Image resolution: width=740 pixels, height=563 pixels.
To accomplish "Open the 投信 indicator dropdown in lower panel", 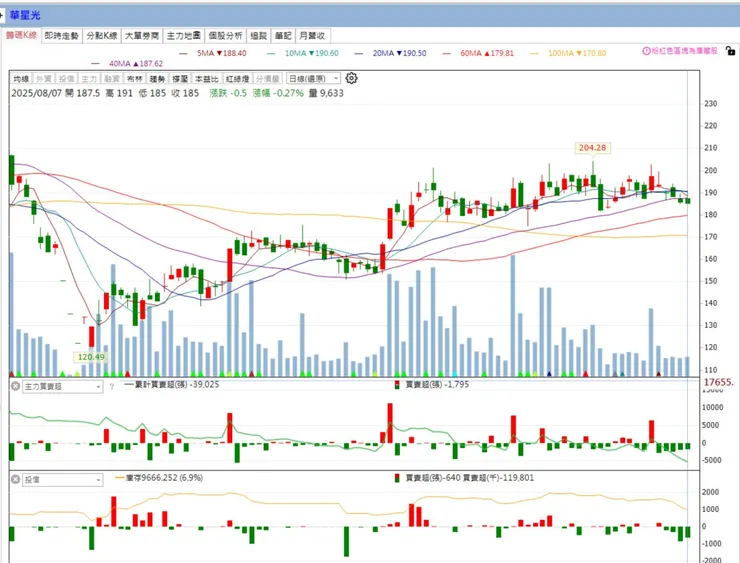I will [x=62, y=479].
